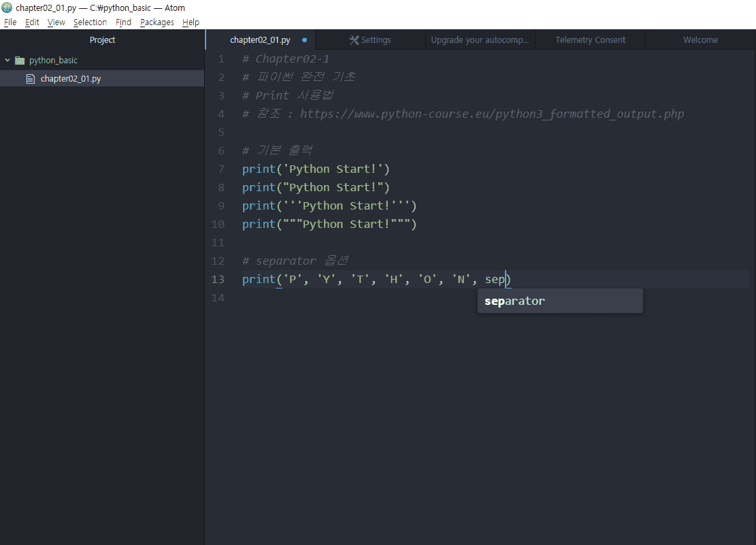This screenshot has height=545, width=756.
Task: Switch to the chapter02_01.py editor tab
Action: (261, 40)
